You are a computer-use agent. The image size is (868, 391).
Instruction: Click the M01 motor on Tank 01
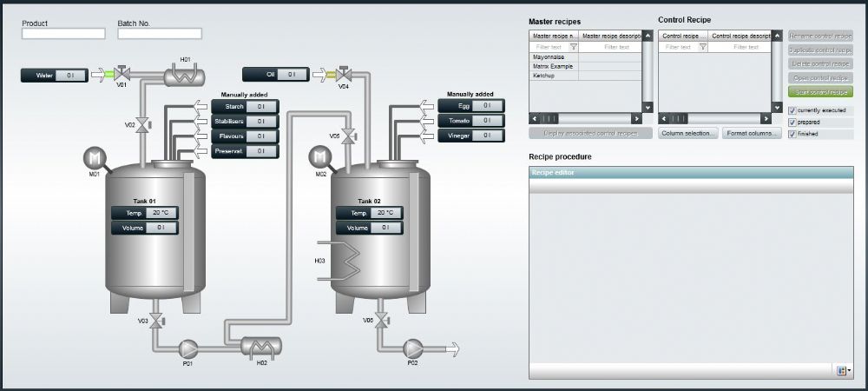coord(95,158)
